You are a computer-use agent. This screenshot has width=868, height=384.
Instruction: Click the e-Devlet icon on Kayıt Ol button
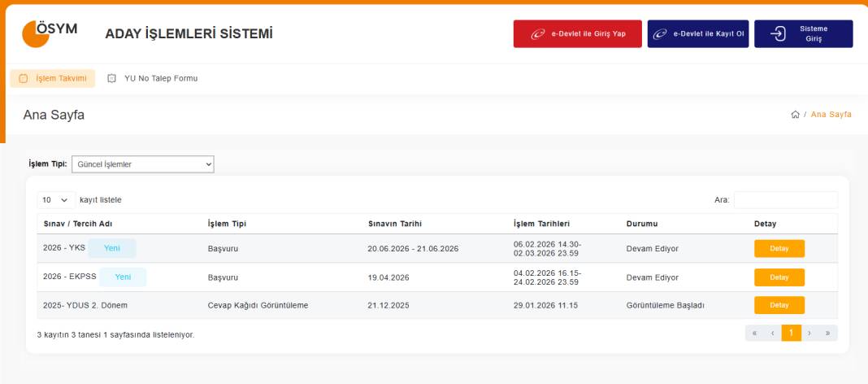pos(661,34)
